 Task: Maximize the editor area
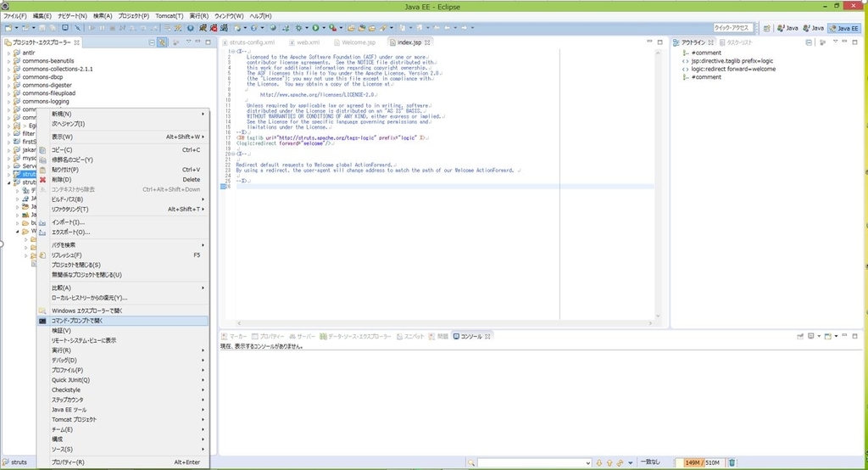point(659,42)
